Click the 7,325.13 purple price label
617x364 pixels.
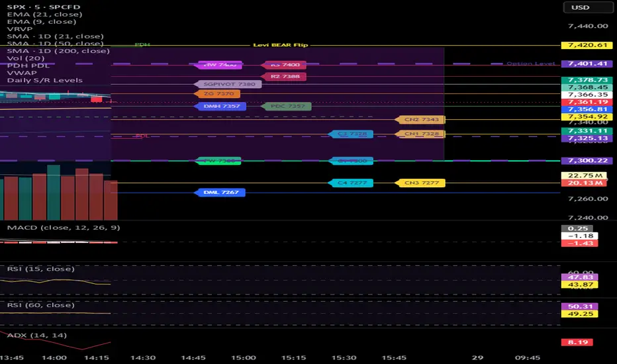[587, 138]
